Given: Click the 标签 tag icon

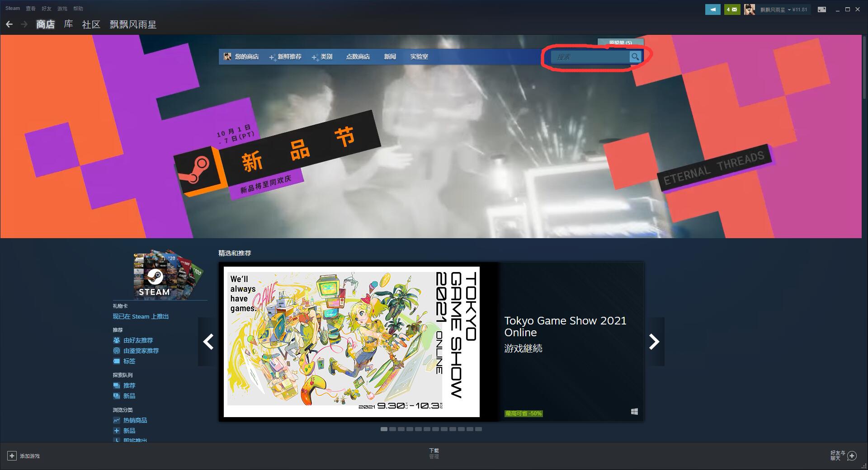Looking at the screenshot, I should tap(117, 361).
